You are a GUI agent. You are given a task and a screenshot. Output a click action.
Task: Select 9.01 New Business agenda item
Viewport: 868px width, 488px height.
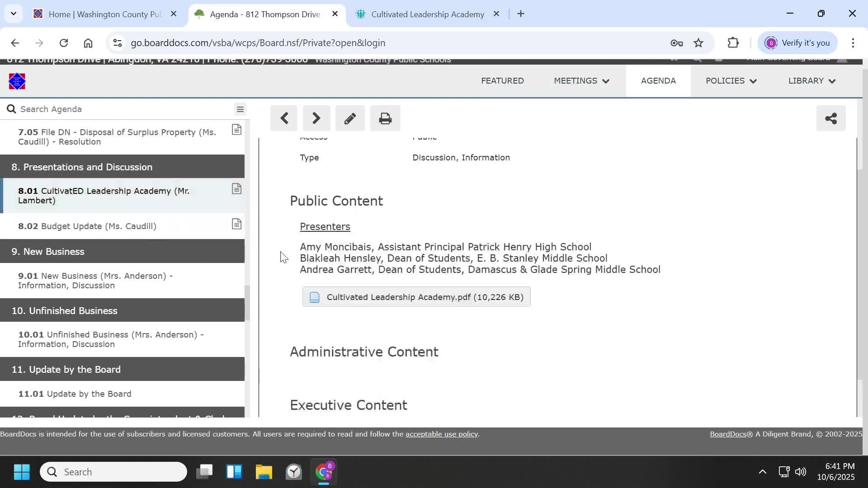95,281
